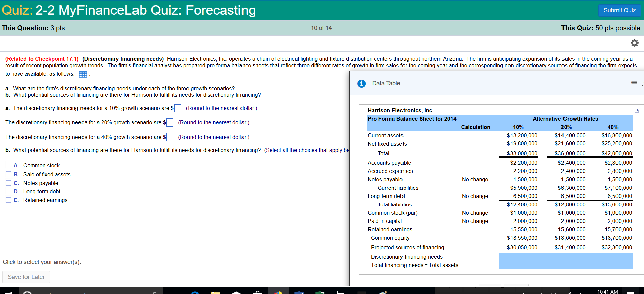Click No change beside Notes payable
This screenshot has height=294, width=644.
click(475, 180)
